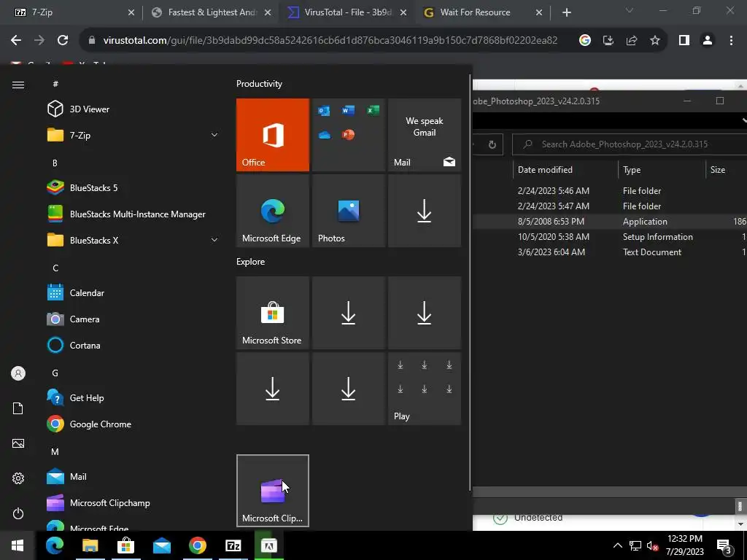Viewport: 747px width, 560px height.
Task: Open the user account icon in Start
Action: point(18,373)
